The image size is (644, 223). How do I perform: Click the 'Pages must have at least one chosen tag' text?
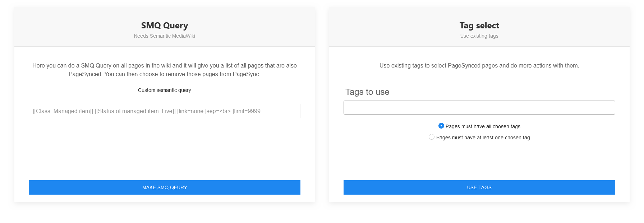click(x=483, y=138)
